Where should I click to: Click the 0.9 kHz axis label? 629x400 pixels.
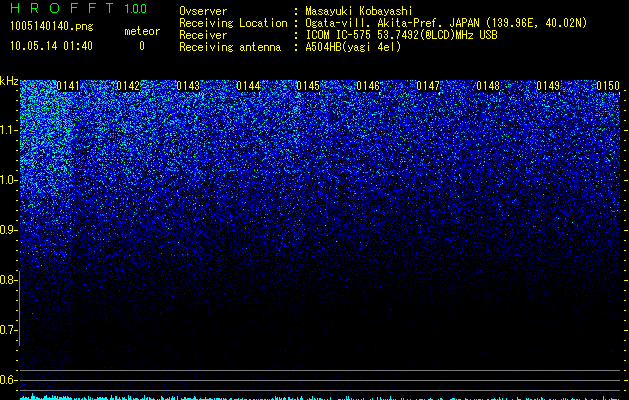pos(8,230)
